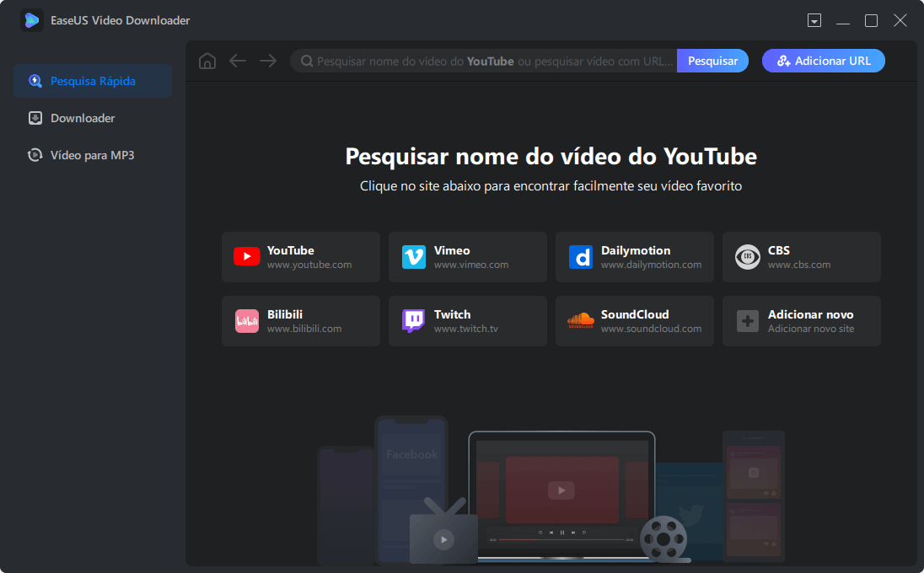Click the 'Vimeo' card title

(x=452, y=250)
